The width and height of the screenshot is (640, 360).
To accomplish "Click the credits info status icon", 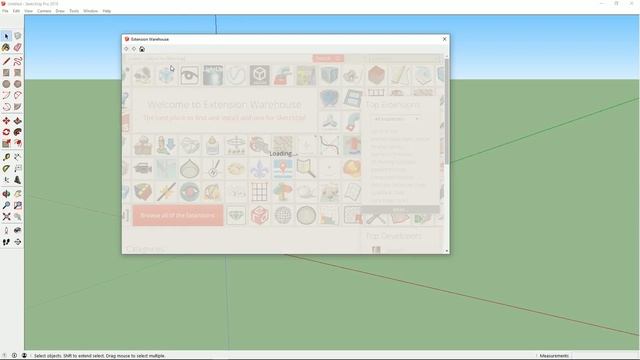I will [x=14, y=356].
